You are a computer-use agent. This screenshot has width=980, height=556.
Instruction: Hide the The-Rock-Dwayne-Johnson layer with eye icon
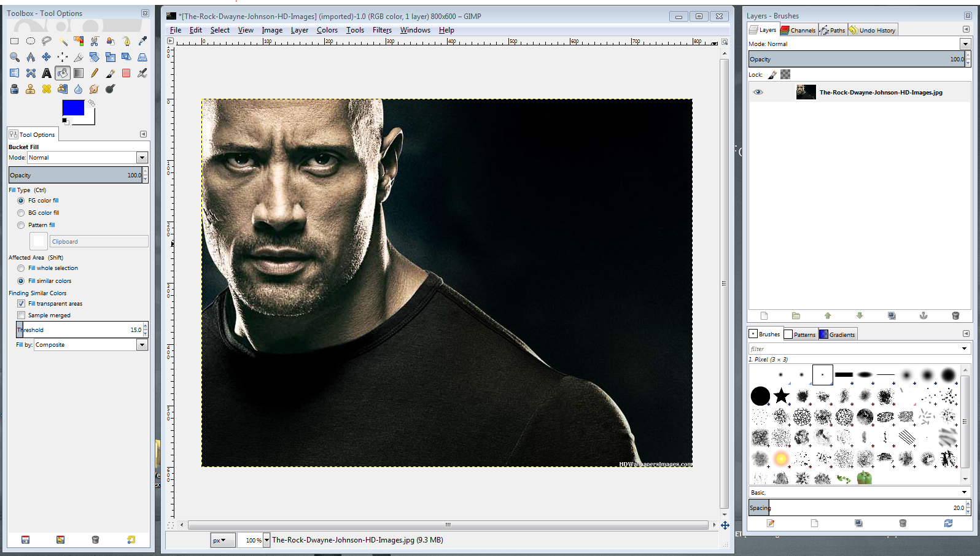click(x=758, y=92)
